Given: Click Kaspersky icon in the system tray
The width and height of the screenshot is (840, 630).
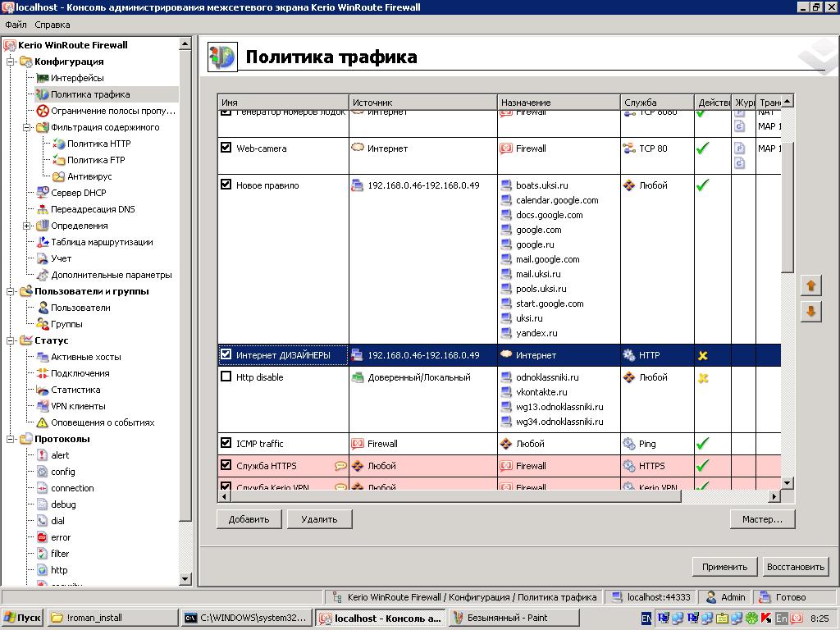Looking at the screenshot, I should 766,619.
